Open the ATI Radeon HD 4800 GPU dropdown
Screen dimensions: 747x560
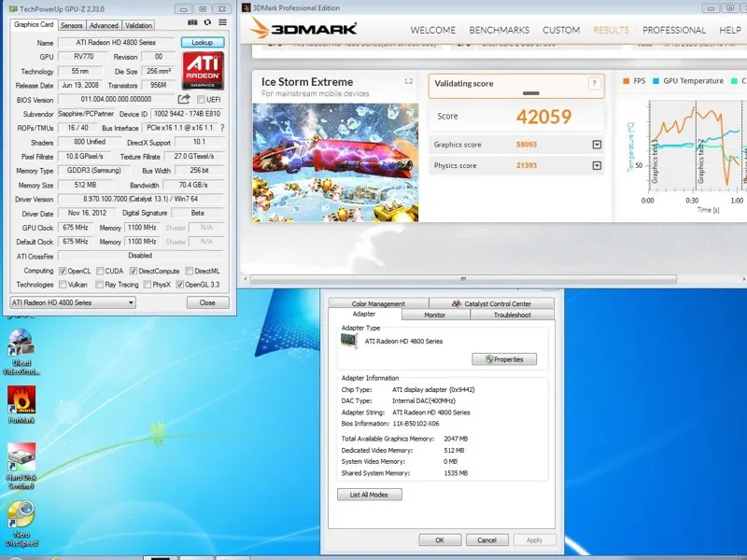[72, 302]
